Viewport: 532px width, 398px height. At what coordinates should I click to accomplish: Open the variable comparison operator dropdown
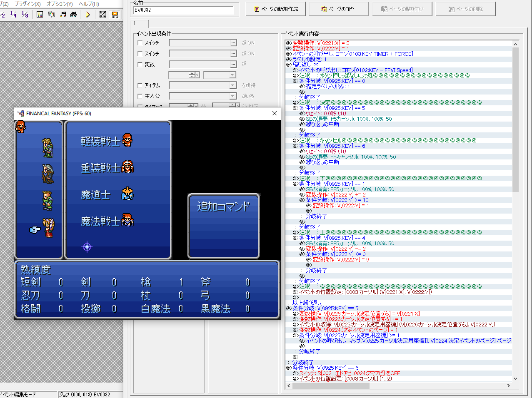click(x=232, y=75)
